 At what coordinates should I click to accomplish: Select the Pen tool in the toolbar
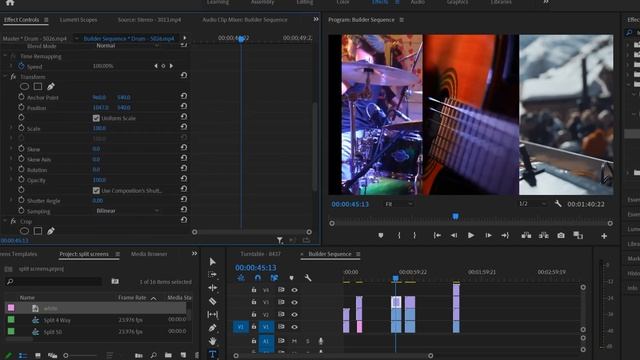[x=212, y=328]
